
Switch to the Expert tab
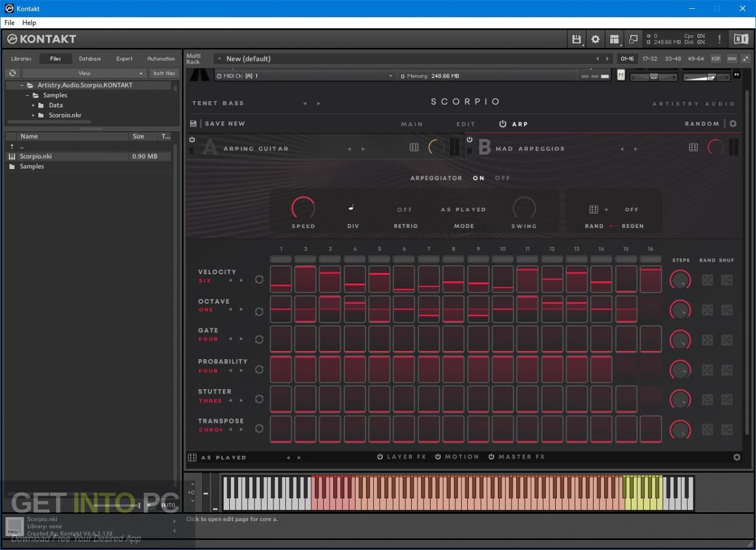pyautogui.click(x=124, y=58)
